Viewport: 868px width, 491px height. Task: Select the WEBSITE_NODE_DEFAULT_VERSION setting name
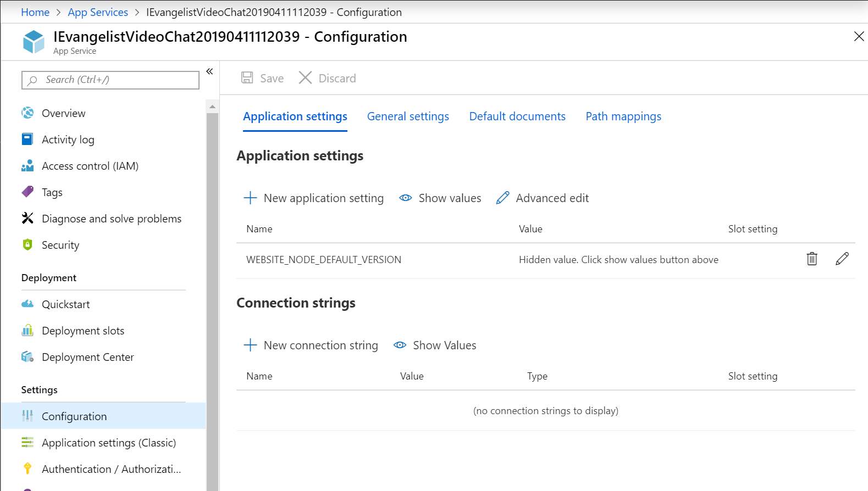click(324, 259)
